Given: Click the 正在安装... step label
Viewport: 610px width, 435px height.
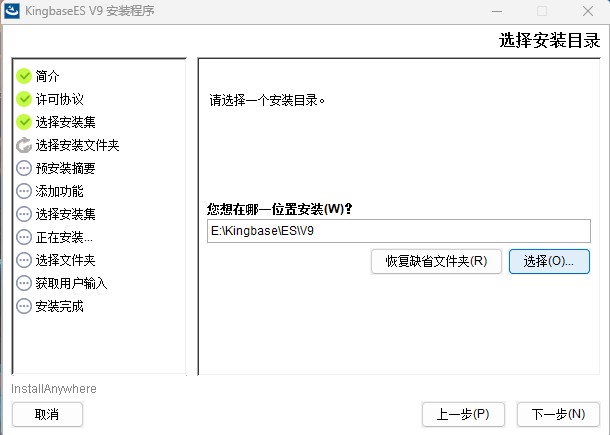Looking at the screenshot, I should click(x=64, y=237).
